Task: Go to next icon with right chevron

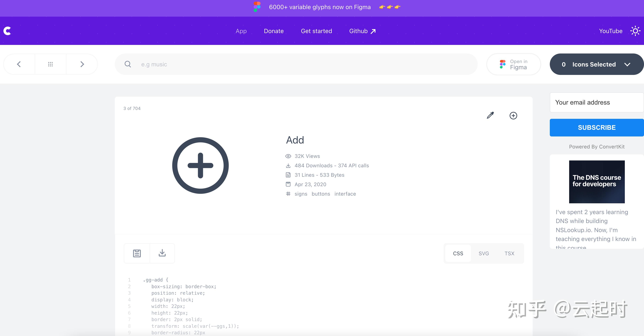Action: coord(82,64)
